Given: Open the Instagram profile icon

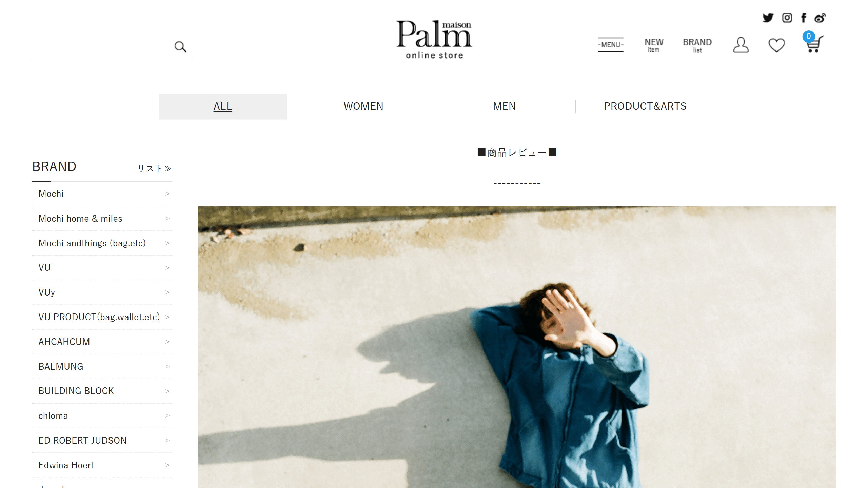Looking at the screenshot, I should pos(787,18).
